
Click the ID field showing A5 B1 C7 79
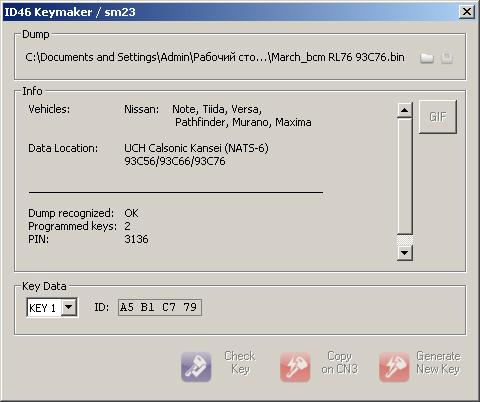point(160,307)
